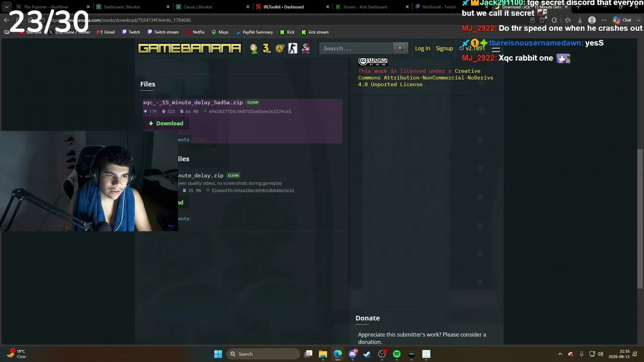Viewport: 644px width, 362px height.
Task: Open the Maps bookmark
Action: (x=220, y=32)
